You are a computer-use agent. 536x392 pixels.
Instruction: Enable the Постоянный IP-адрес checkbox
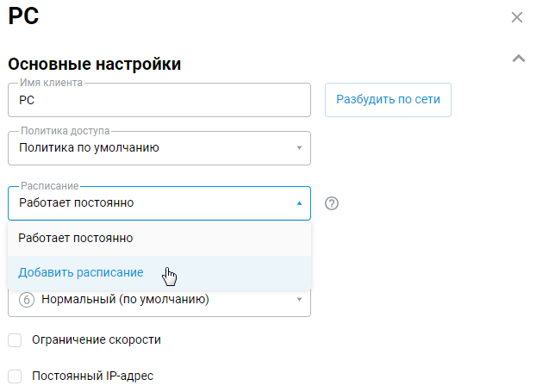(15, 376)
